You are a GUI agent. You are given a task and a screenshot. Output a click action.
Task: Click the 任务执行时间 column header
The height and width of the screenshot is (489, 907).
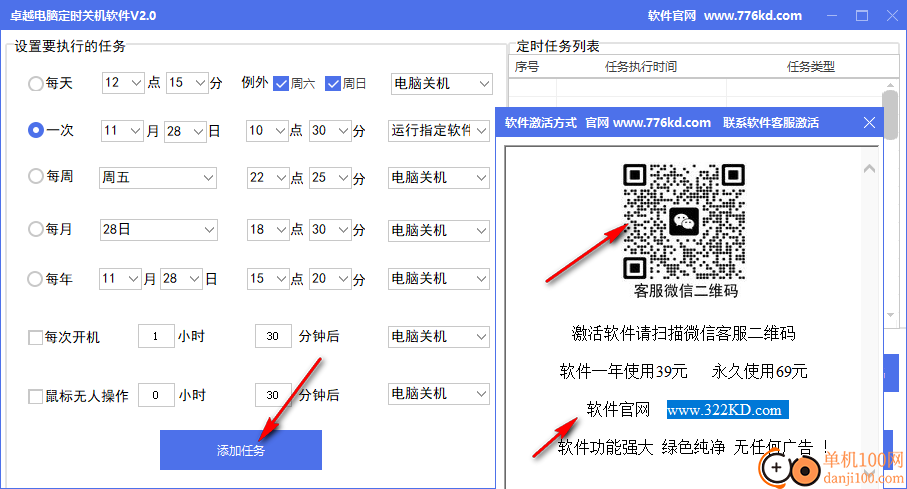click(x=641, y=67)
